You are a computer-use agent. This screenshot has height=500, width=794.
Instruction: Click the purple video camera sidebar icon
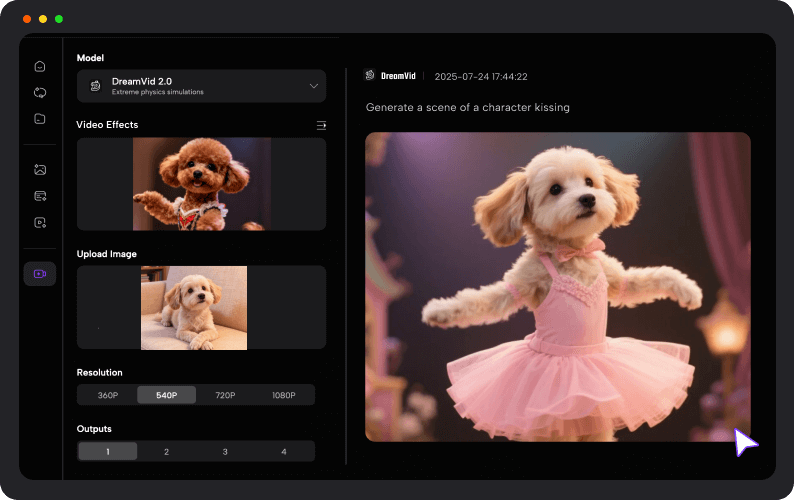tap(40, 274)
